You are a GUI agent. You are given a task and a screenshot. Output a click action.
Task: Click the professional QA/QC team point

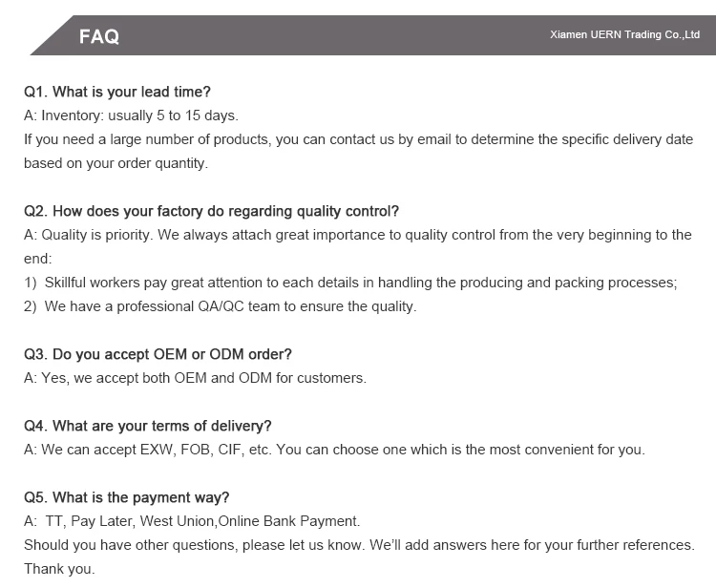pyautogui.click(x=221, y=306)
